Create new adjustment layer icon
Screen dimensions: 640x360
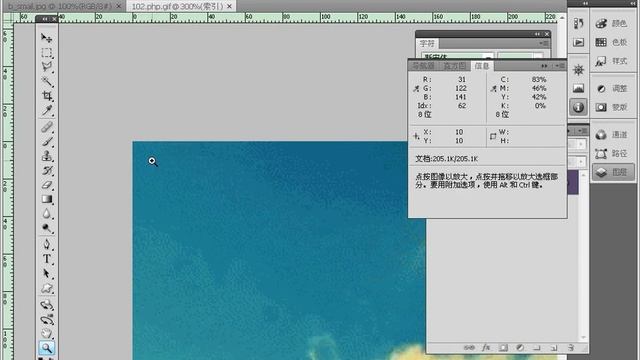[520, 348]
